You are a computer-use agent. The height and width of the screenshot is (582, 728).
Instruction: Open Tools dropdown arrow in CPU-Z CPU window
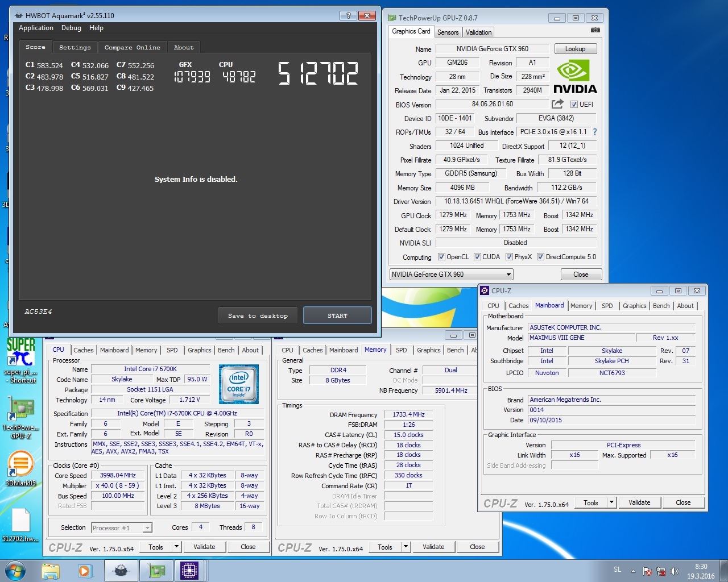pyautogui.click(x=177, y=547)
